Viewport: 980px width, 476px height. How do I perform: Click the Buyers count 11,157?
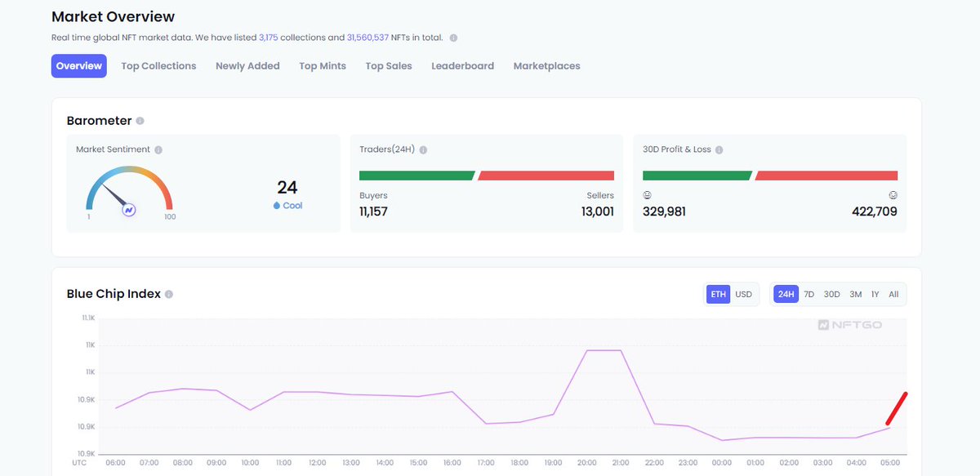tap(374, 211)
